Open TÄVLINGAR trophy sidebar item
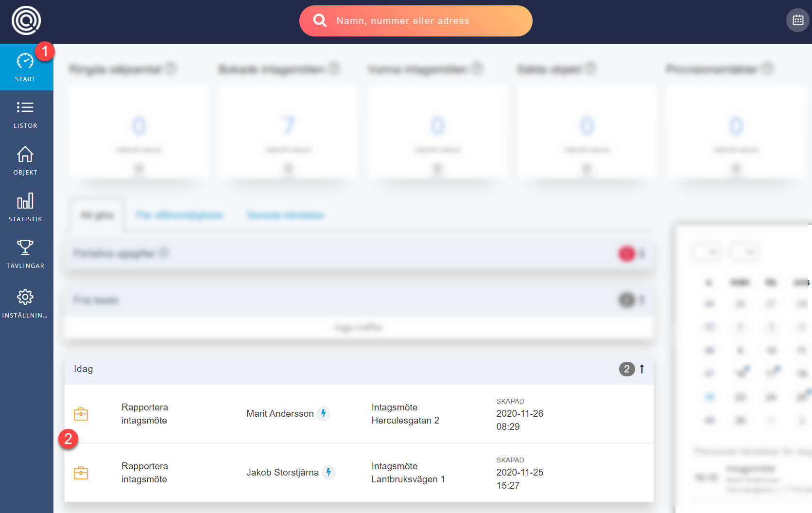The image size is (812, 513). pyautogui.click(x=26, y=254)
